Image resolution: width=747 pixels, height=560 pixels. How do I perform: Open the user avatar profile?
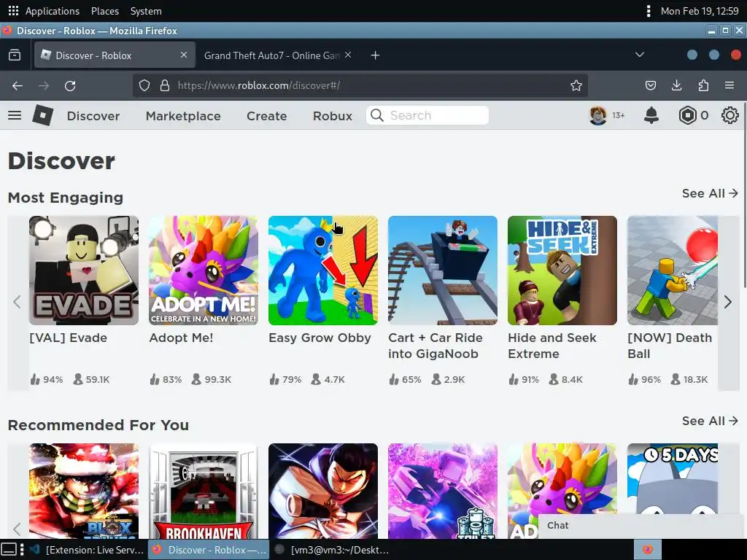[x=598, y=115]
